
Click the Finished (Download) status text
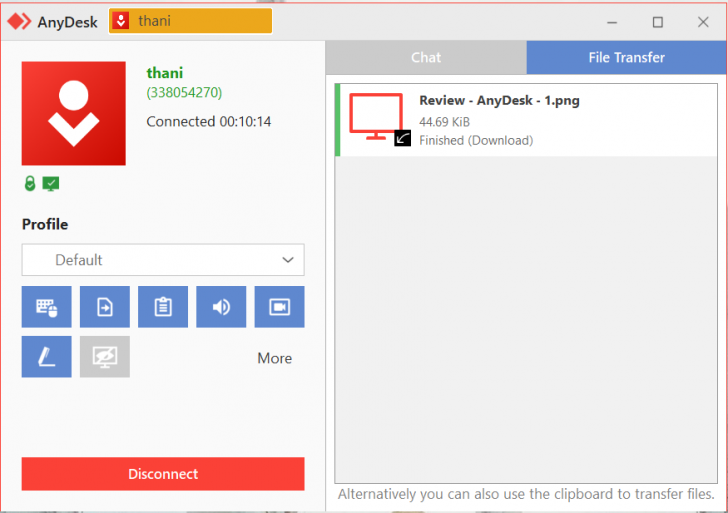click(476, 141)
